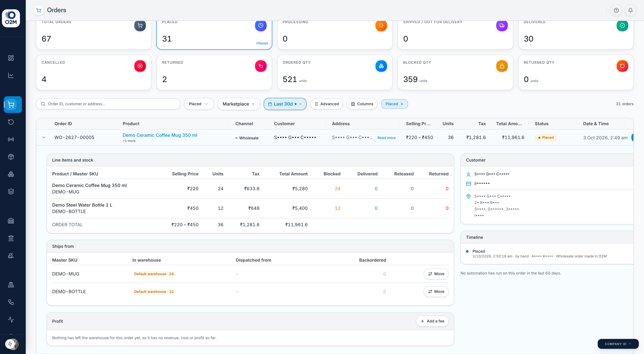644x354 pixels.
Task: Click 'Default warehouse · 24' tag
Action: coord(154,274)
